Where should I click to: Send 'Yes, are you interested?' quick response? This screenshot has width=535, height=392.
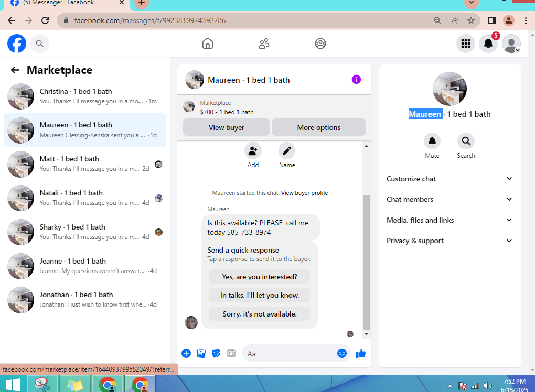[x=260, y=277]
